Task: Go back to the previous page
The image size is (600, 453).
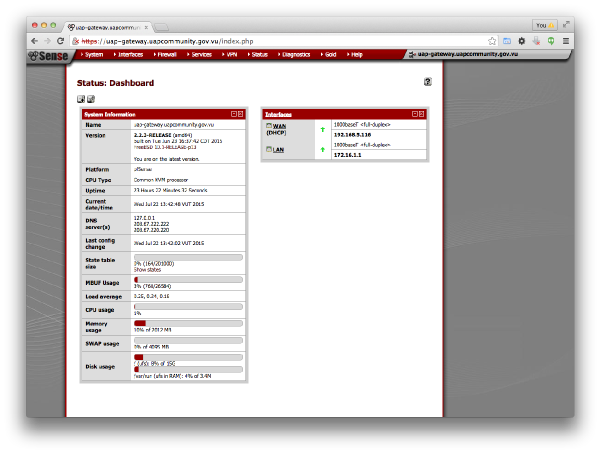Action: 34,41
